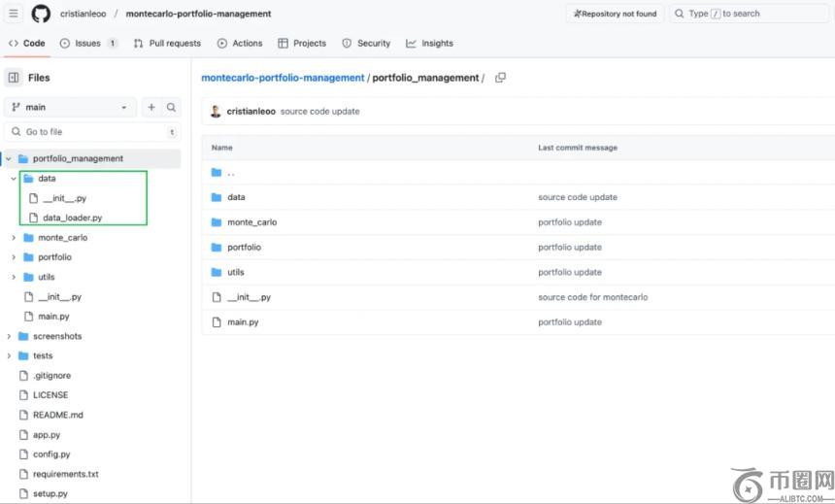Click the add file plus icon
Screen dimensions: 835x504
pyautogui.click(x=151, y=108)
